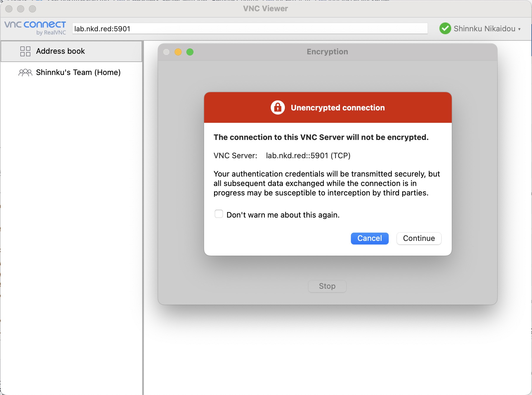This screenshot has width=532, height=395.
Task: Click the Encryption dialog title bar
Action: (327, 52)
